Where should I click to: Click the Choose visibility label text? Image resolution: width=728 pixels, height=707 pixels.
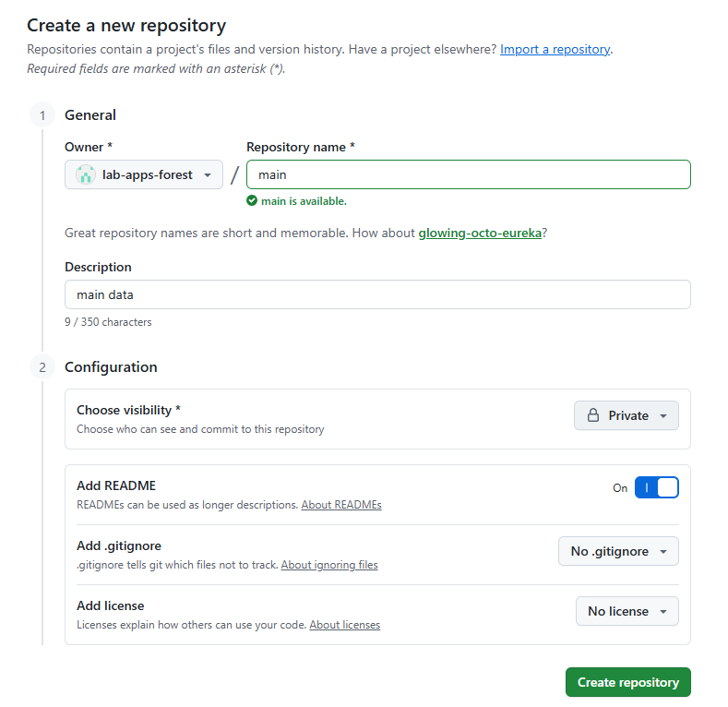click(x=128, y=410)
